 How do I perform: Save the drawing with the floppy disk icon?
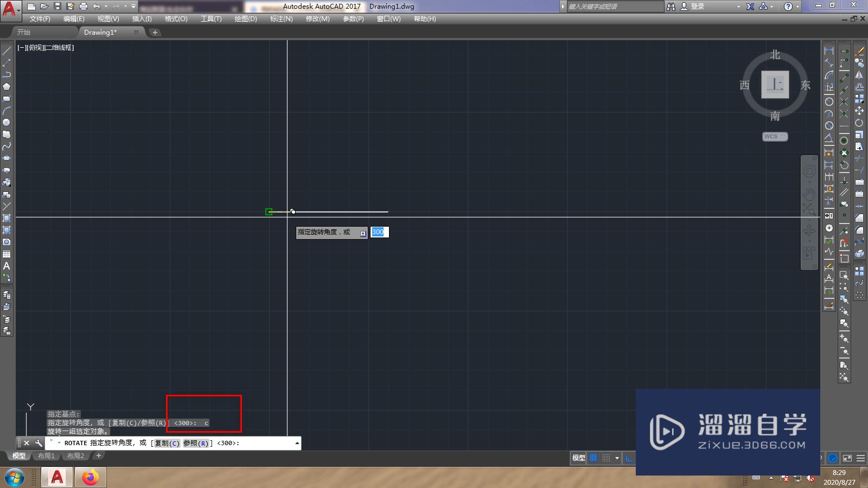coord(58,7)
